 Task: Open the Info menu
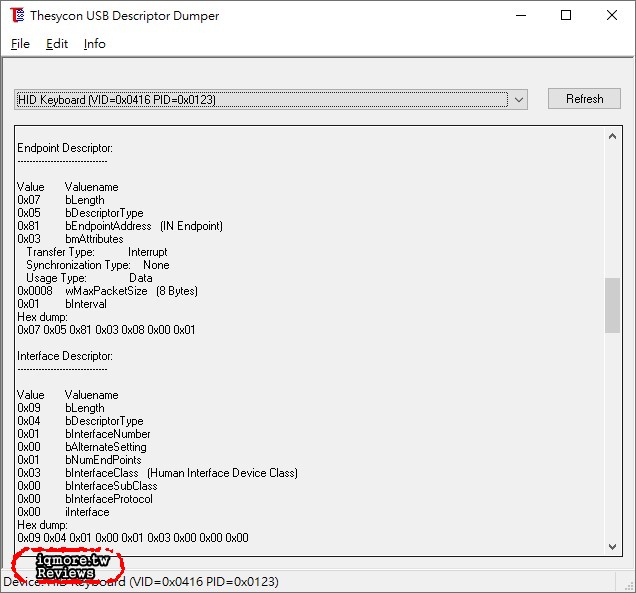(95, 44)
